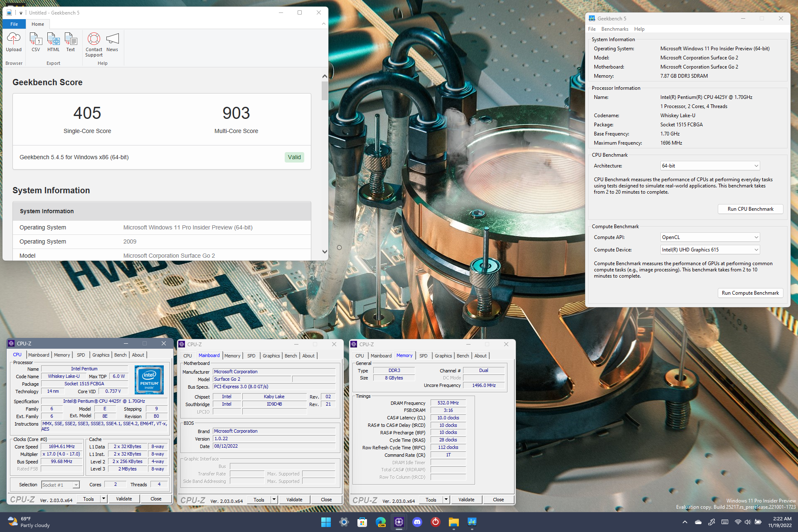Switch to CPU tab in Mainboard CPU-Z window
This screenshot has width=798, height=532.
click(188, 356)
